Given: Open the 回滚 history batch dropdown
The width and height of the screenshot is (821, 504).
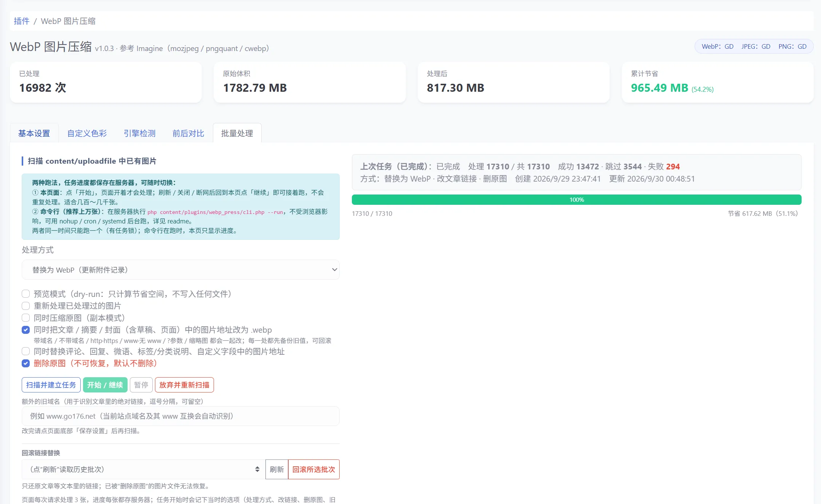Looking at the screenshot, I should (143, 469).
